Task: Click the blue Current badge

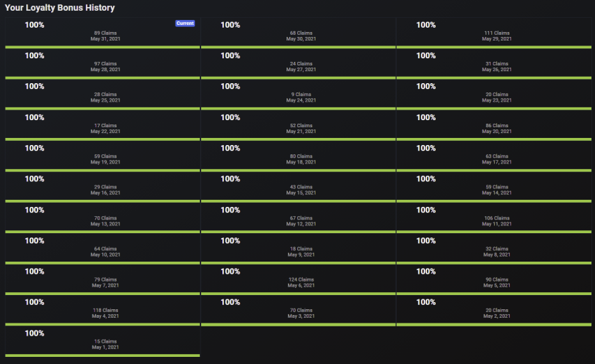Action: (185, 23)
